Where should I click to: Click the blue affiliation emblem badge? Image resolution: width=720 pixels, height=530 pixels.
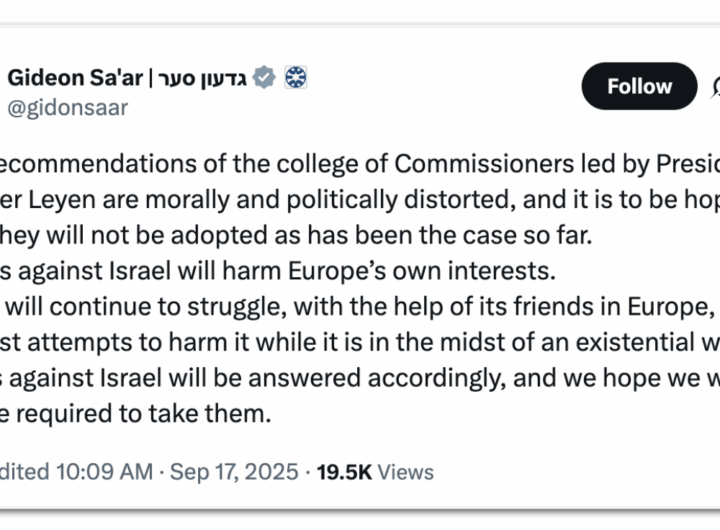296,77
